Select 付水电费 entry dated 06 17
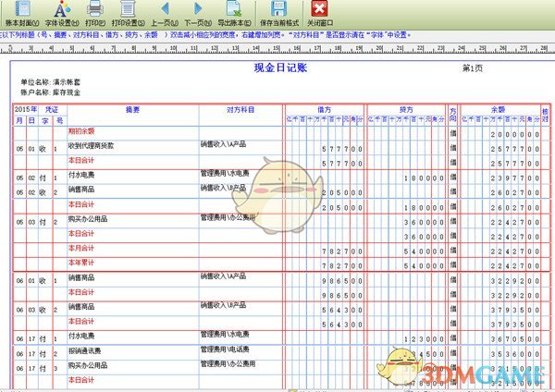The width and height of the screenshot is (555, 392). [81, 337]
